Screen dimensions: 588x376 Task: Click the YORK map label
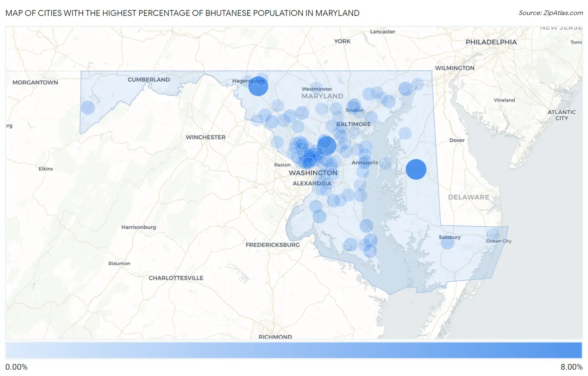click(x=342, y=41)
